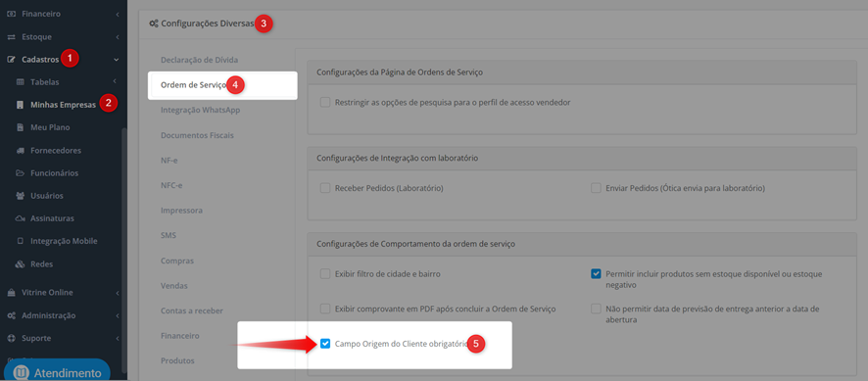Click the Tabelas grid icon
Screen dimensions: 868x381
[20, 82]
